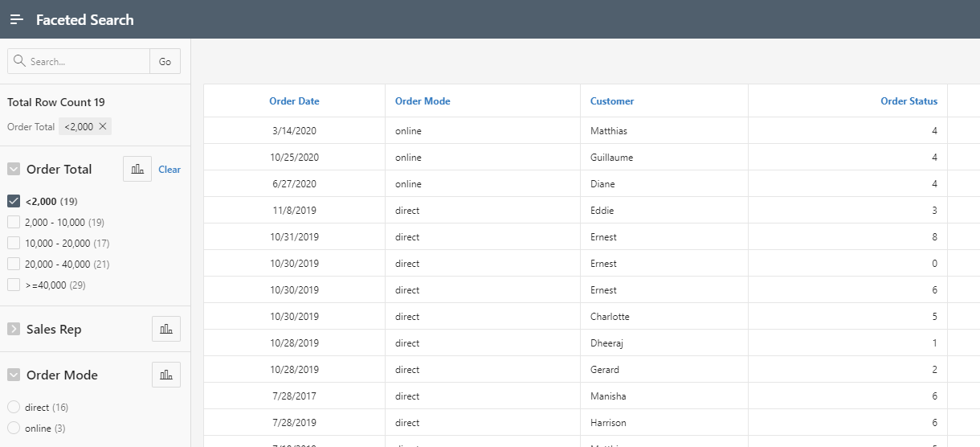Check the 20,000 - 40,000 checkbox

14,264
